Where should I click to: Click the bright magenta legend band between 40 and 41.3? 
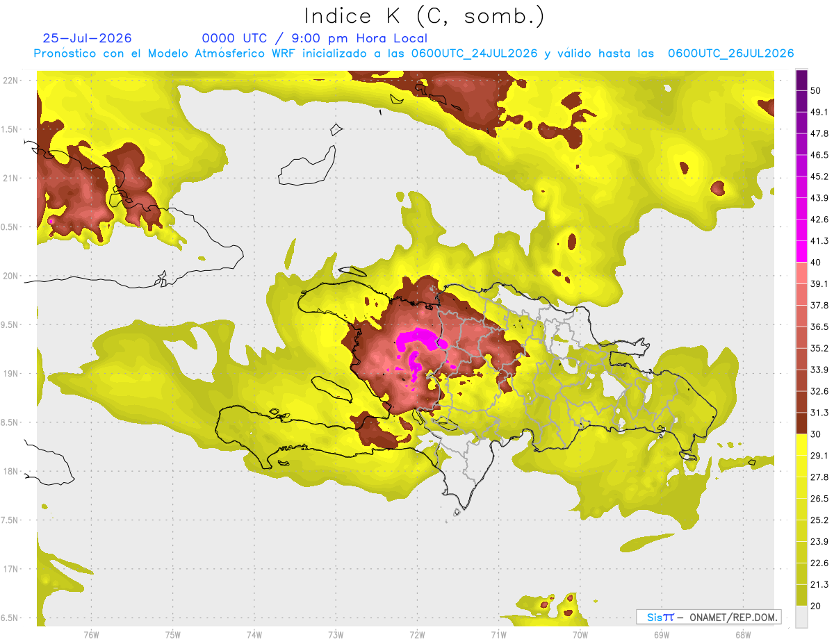[801, 251]
